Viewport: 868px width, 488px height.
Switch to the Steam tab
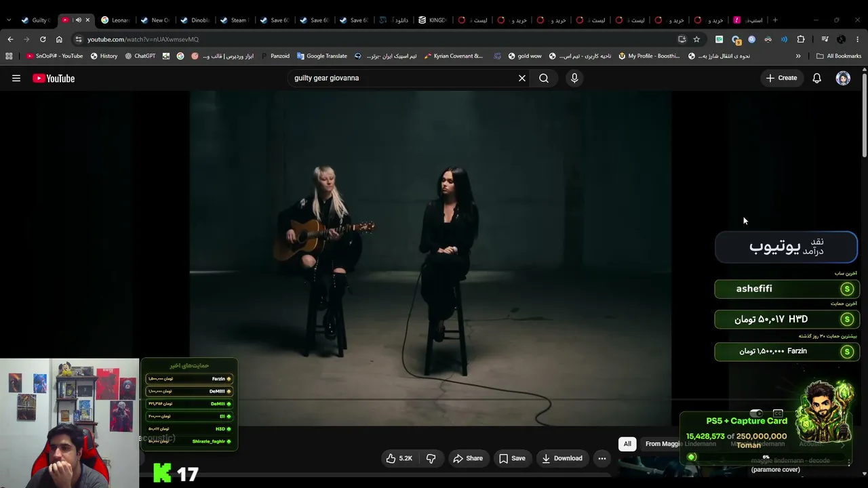coord(234,20)
